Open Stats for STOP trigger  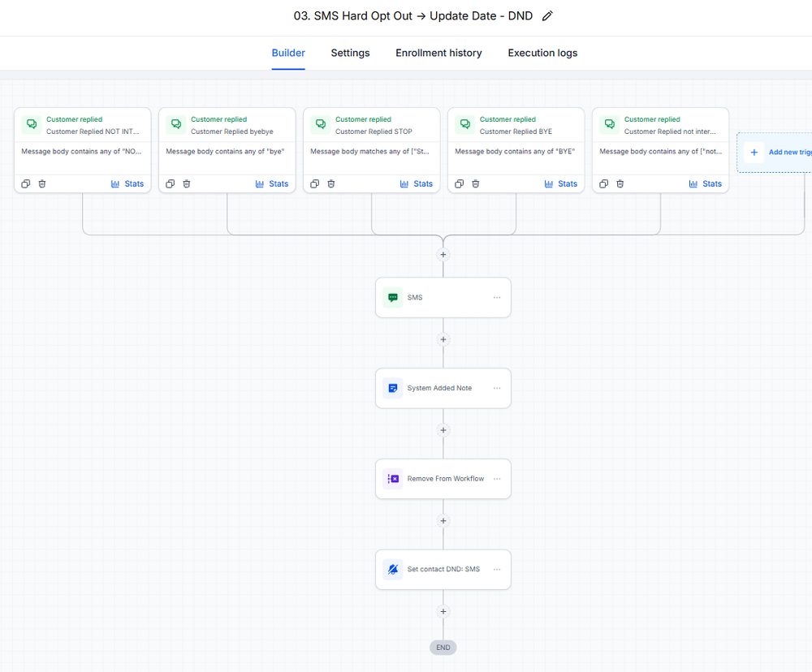(x=417, y=183)
